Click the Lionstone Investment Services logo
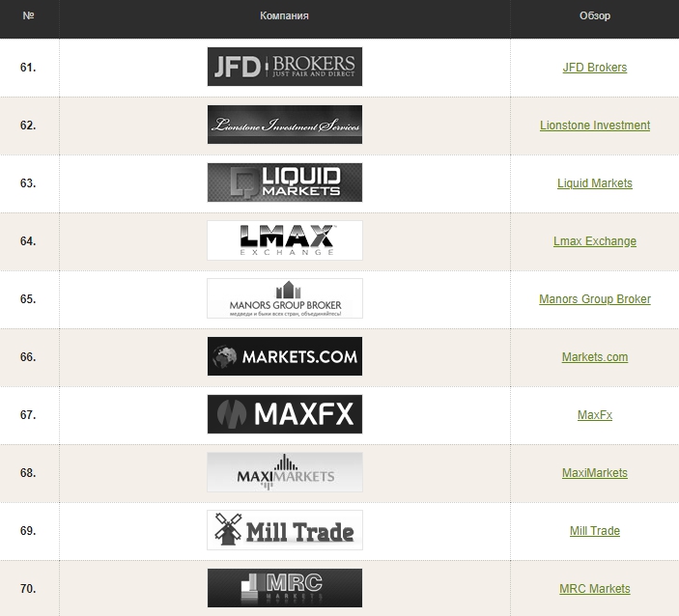Viewport: 679px width, 616px height. click(285, 125)
